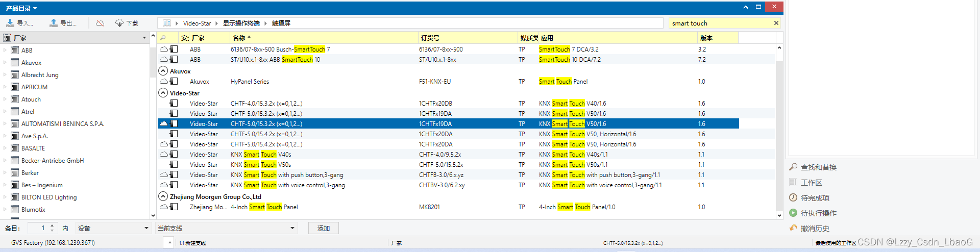980x252 pixels.
Task: Open the 设备 type dropdown
Action: pyautogui.click(x=113, y=228)
